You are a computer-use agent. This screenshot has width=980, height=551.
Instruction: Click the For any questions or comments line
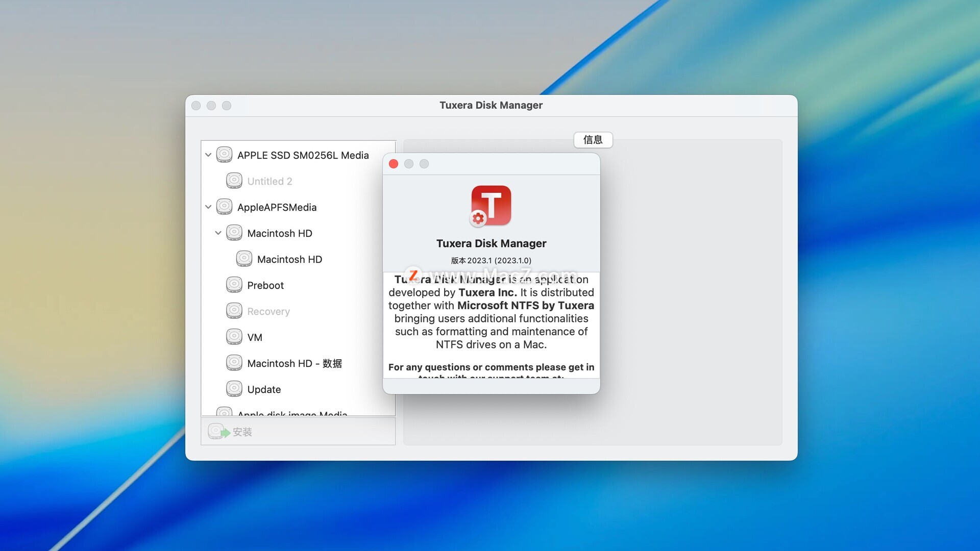491,367
